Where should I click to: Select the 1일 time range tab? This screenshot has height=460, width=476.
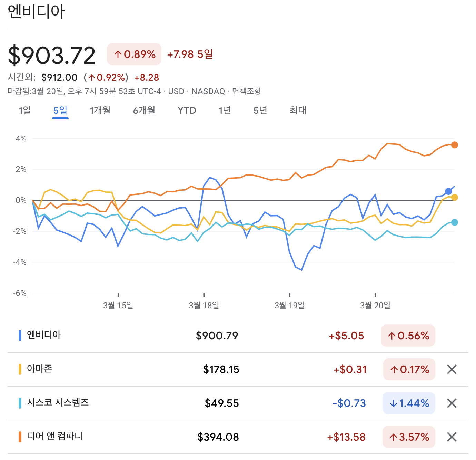(x=25, y=110)
